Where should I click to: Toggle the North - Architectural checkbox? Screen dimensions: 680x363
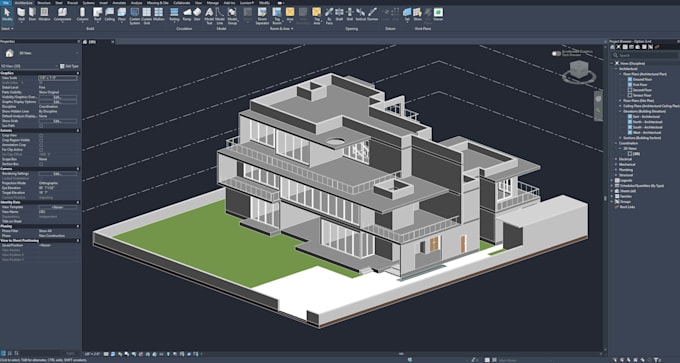click(630, 122)
